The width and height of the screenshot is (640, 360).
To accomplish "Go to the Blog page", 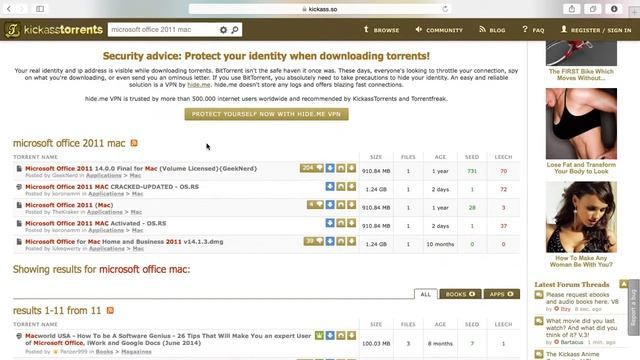I will tap(492, 30).
